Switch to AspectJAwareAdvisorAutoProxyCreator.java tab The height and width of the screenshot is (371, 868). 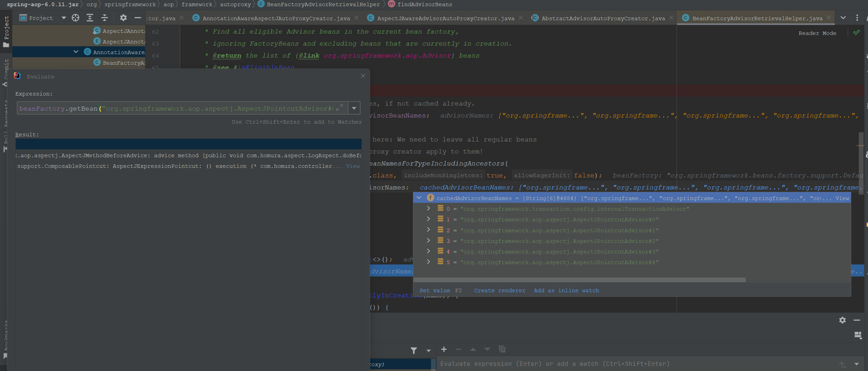[445, 18]
